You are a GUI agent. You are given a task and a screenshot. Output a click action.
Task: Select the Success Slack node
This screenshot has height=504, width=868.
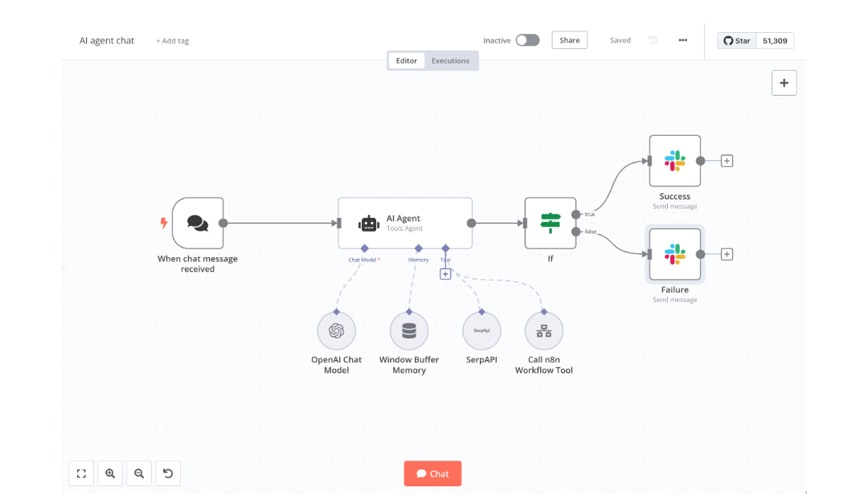674,161
